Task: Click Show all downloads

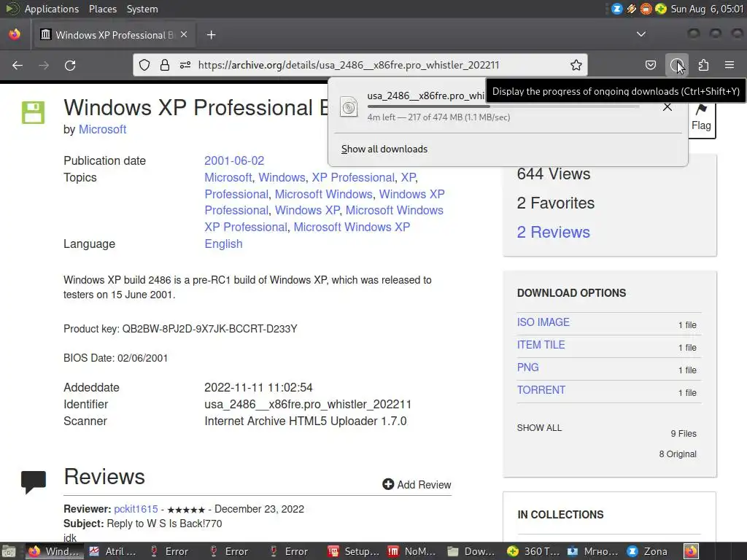Action: tap(384, 149)
